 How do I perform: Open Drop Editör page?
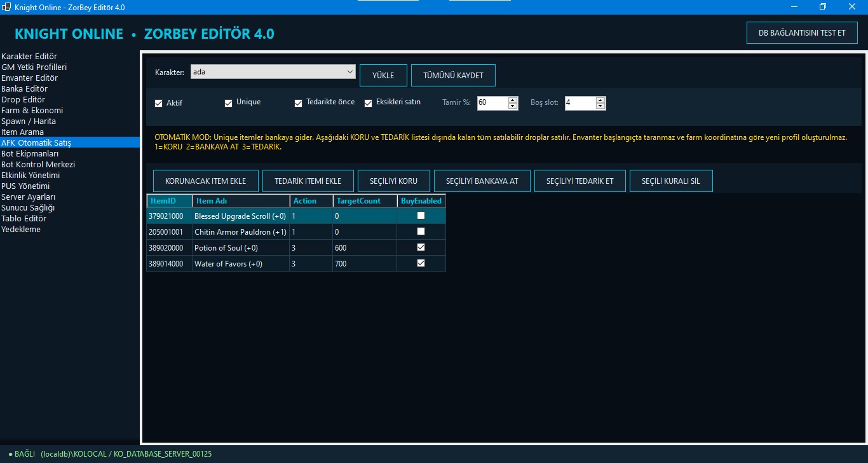tap(69, 100)
